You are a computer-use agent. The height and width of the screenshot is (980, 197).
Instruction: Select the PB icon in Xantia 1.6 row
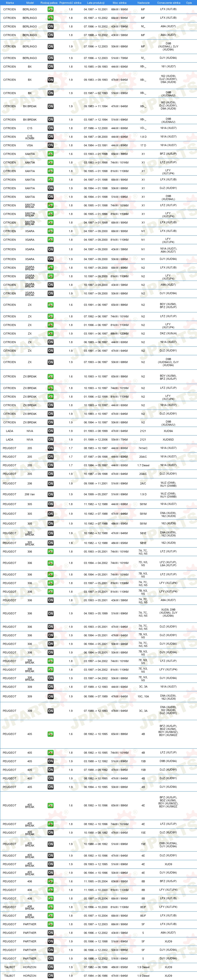50,154
